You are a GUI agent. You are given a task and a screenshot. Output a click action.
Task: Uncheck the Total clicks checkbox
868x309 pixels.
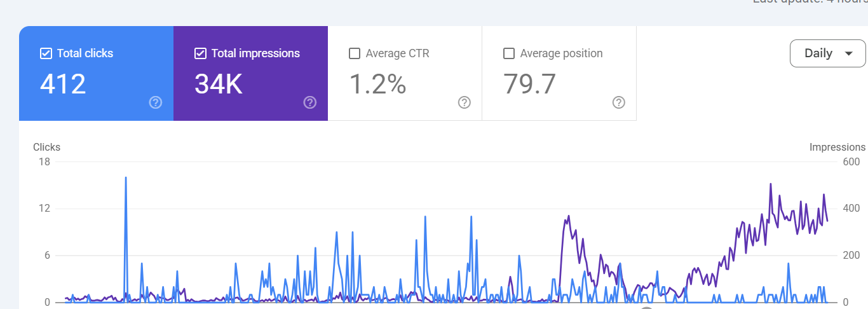tap(46, 53)
